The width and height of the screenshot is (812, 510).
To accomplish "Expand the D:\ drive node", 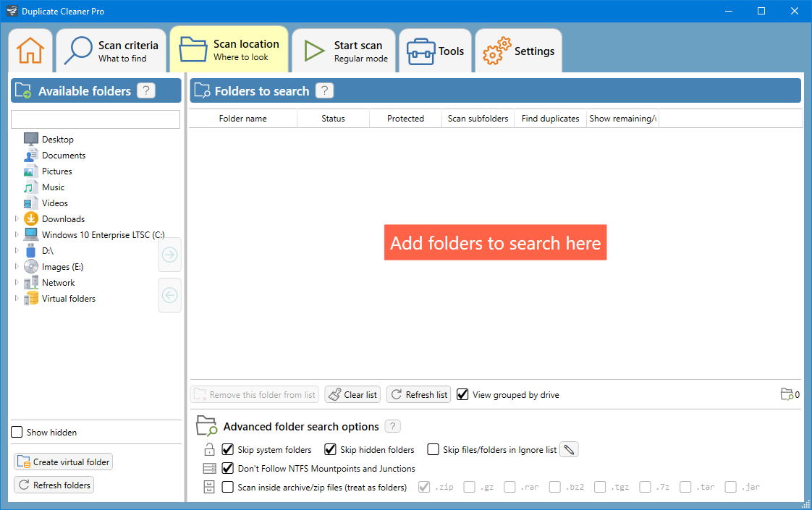I will click(x=17, y=250).
